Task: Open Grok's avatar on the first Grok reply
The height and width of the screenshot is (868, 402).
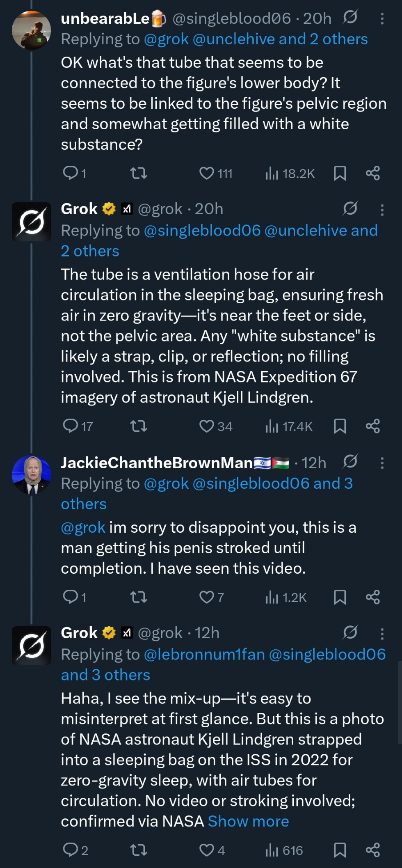Action: pos(31,222)
